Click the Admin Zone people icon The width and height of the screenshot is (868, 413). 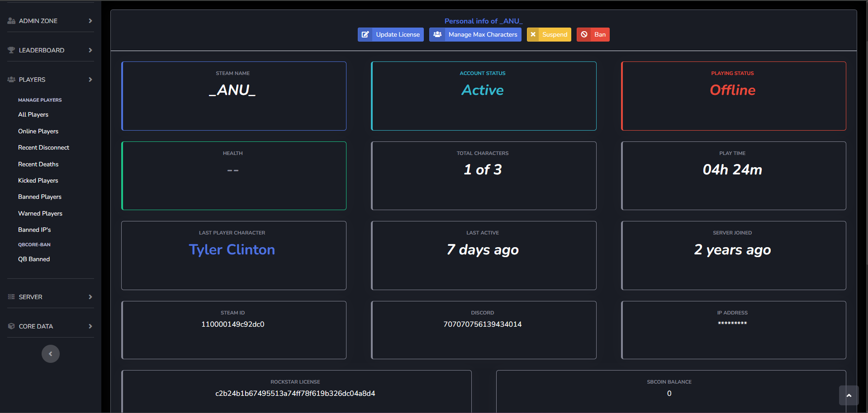pyautogui.click(x=11, y=20)
